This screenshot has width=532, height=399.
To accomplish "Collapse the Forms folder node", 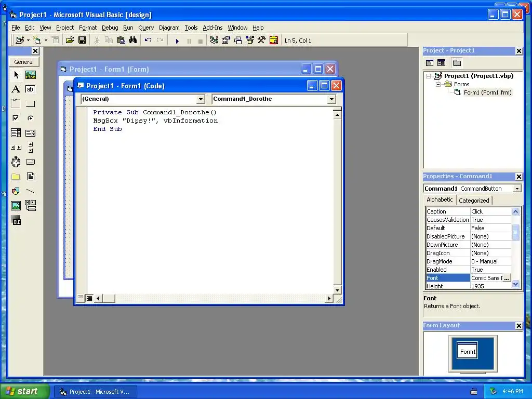I will (x=438, y=84).
